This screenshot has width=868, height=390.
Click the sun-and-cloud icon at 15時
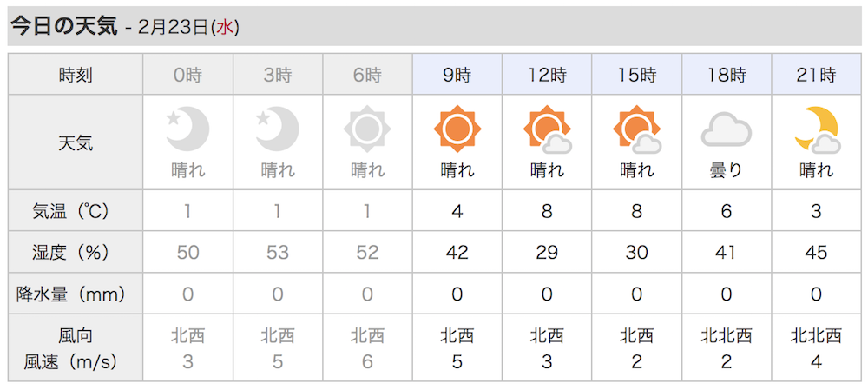tap(637, 129)
